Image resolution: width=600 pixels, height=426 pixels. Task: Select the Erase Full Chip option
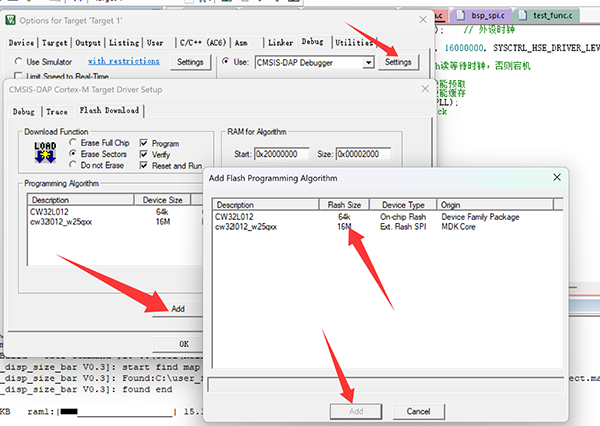click(72, 143)
